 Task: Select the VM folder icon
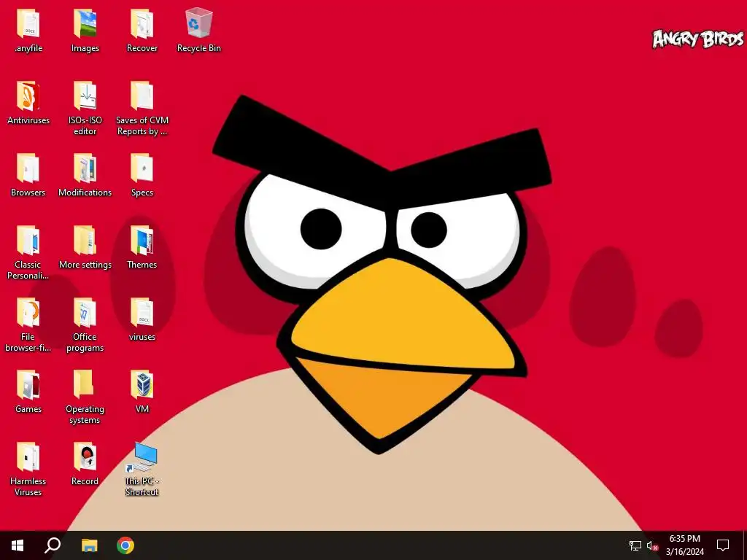point(142,385)
